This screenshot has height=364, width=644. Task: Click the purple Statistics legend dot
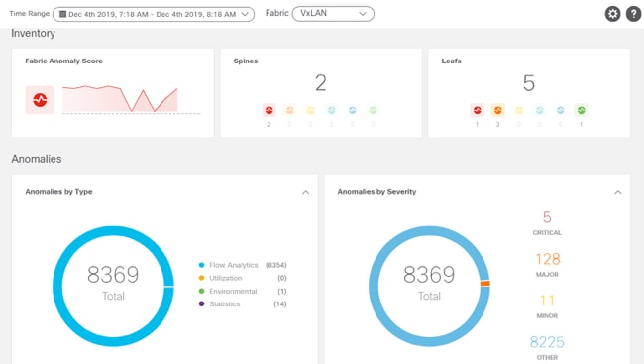click(201, 303)
